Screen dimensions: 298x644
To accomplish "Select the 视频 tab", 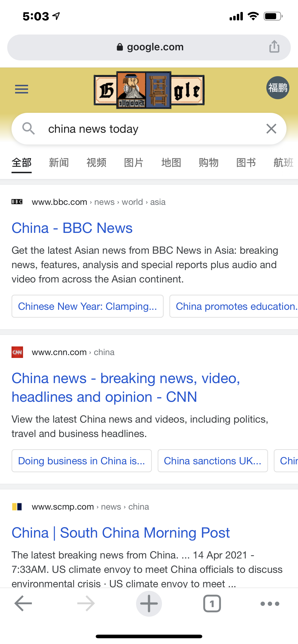I will pyautogui.click(x=96, y=163).
